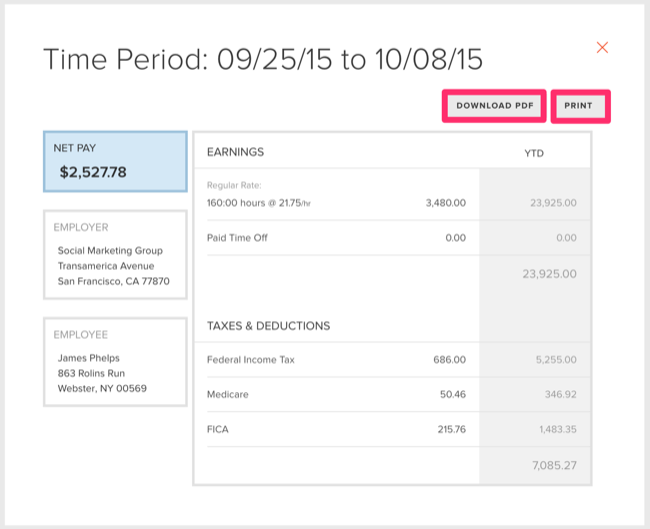The height and width of the screenshot is (529, 650).
Task: Click the EARNINGS section header
Action: 235,152
